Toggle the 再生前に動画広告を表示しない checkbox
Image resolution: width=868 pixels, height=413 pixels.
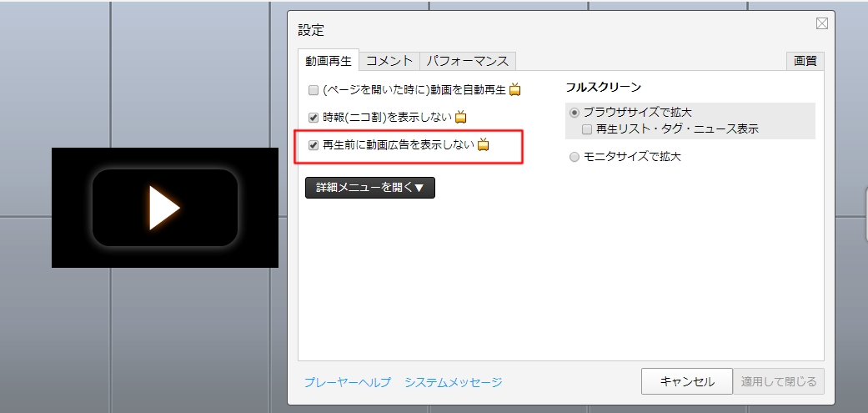[314, 145]
